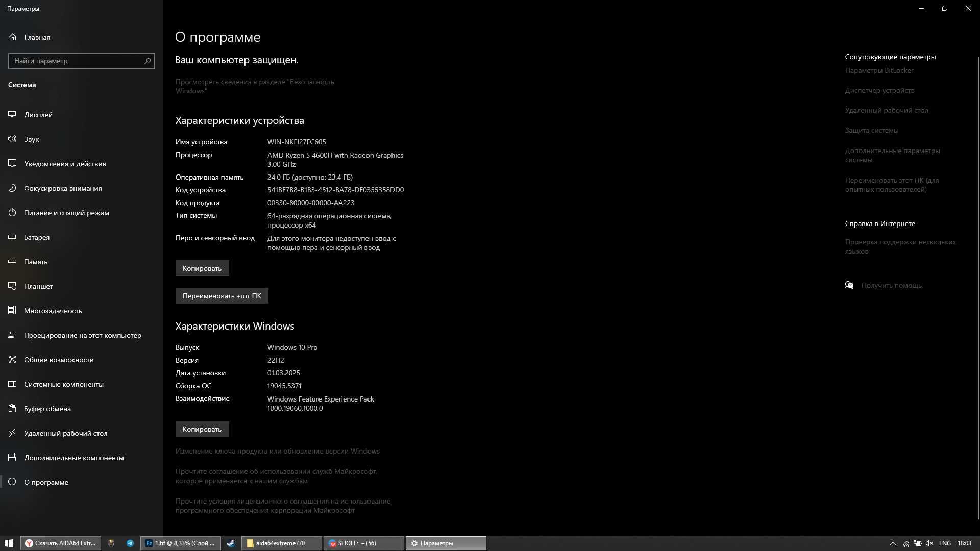The image size is (980, 551).
Task: Open Диспетчер устройств link
Action: (879, 90)
